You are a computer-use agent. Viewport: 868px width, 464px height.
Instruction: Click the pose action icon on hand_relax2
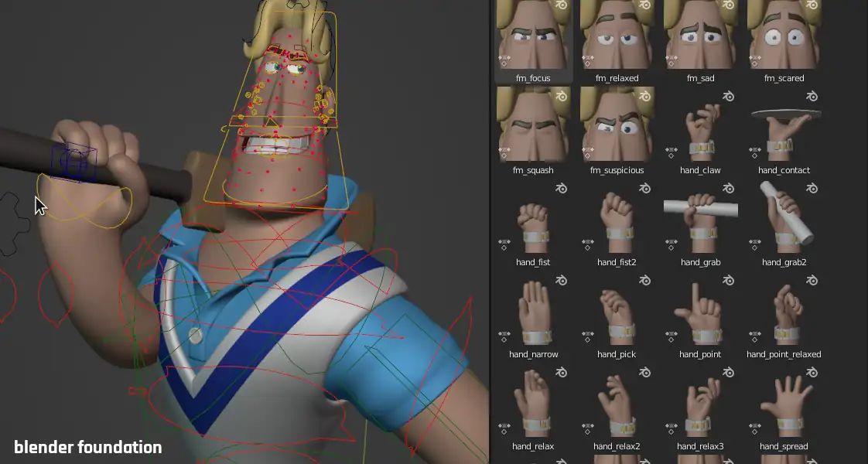tap(587, 428)
